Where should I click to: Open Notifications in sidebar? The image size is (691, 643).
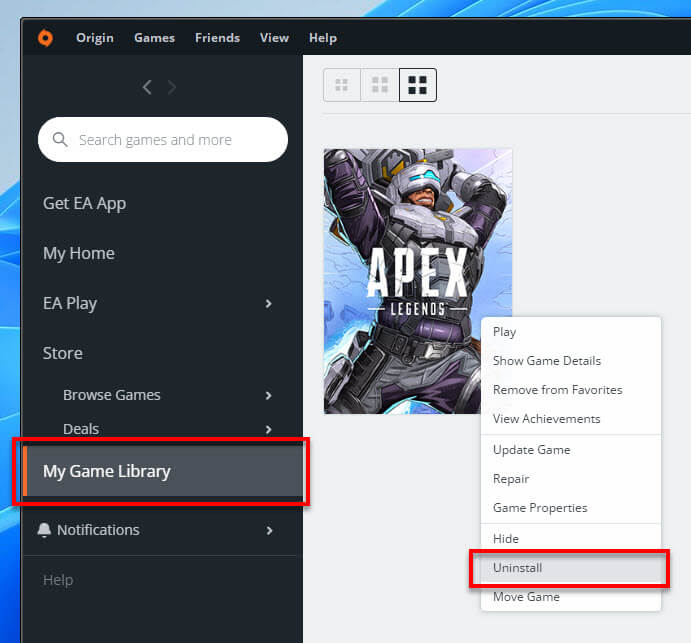click(x=98, y=530)
